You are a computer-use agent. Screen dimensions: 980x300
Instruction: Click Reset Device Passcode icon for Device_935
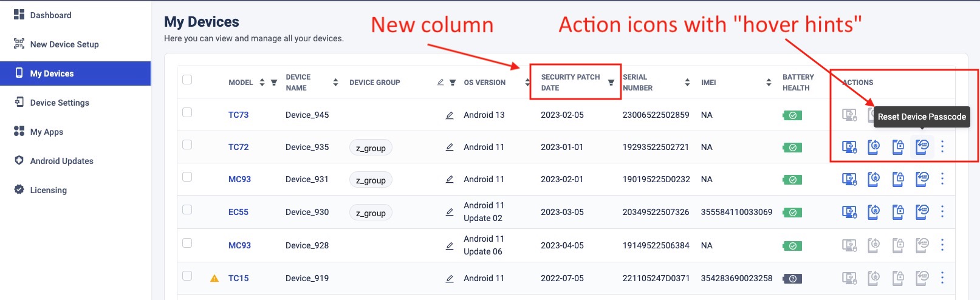922,147
